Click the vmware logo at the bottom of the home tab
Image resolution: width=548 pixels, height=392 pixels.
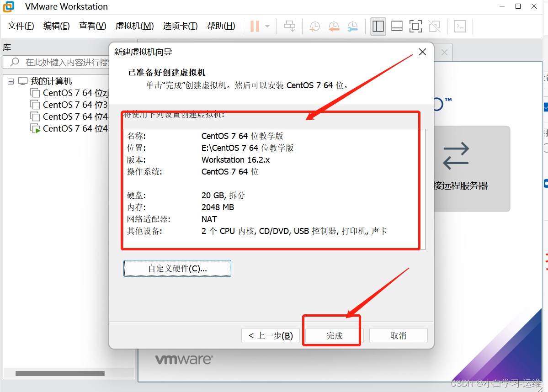(184, 359)
